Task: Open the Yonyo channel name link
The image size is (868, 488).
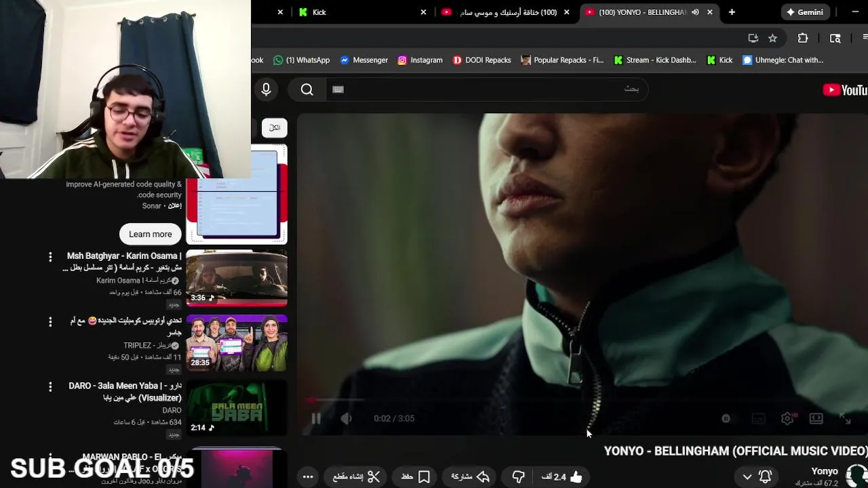Action: pos(825,471)
